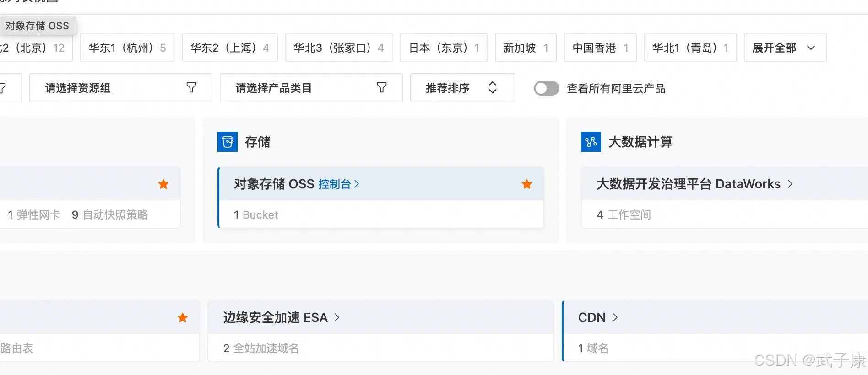The height and width of the screenshot is (375, 868).
Task: Open the CDN product
Action: [592, 317]
